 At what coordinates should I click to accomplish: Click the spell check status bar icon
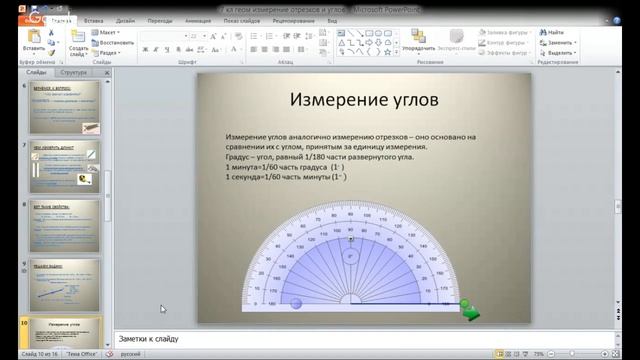[109, 354]
